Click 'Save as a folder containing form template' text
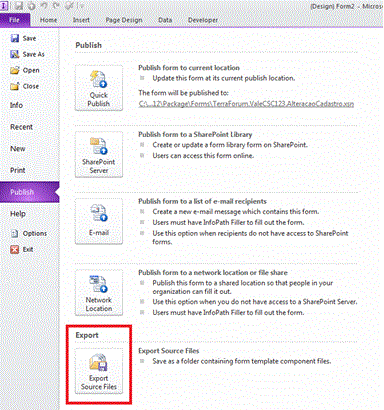This screenshot has width=384, height=410. coord(242,361)
